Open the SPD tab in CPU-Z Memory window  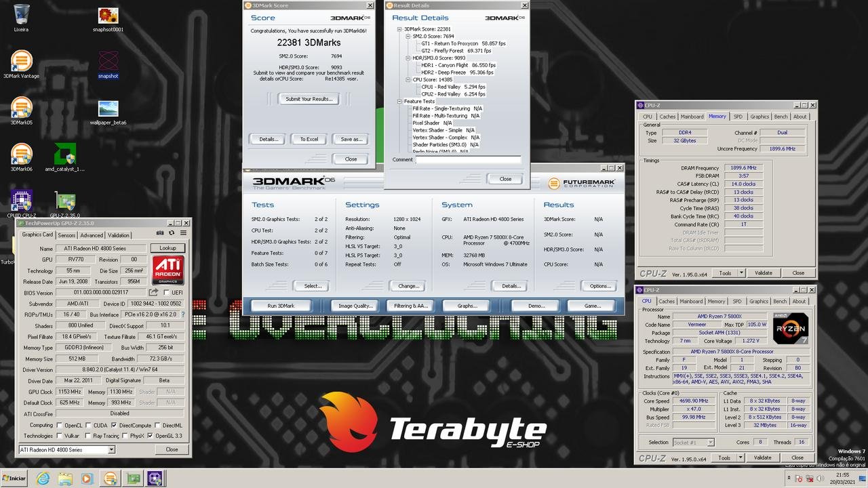point(738,117)
